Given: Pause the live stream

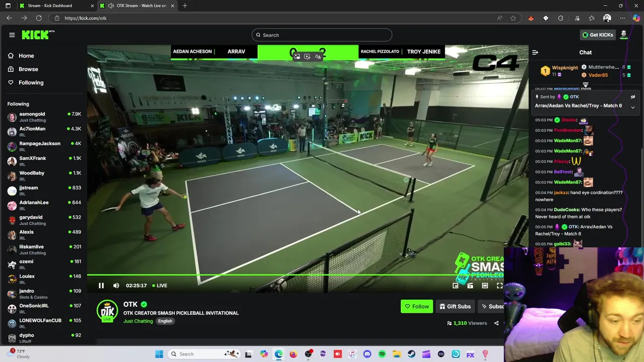Looking at the screenshot, I should [x=101, y=286].
